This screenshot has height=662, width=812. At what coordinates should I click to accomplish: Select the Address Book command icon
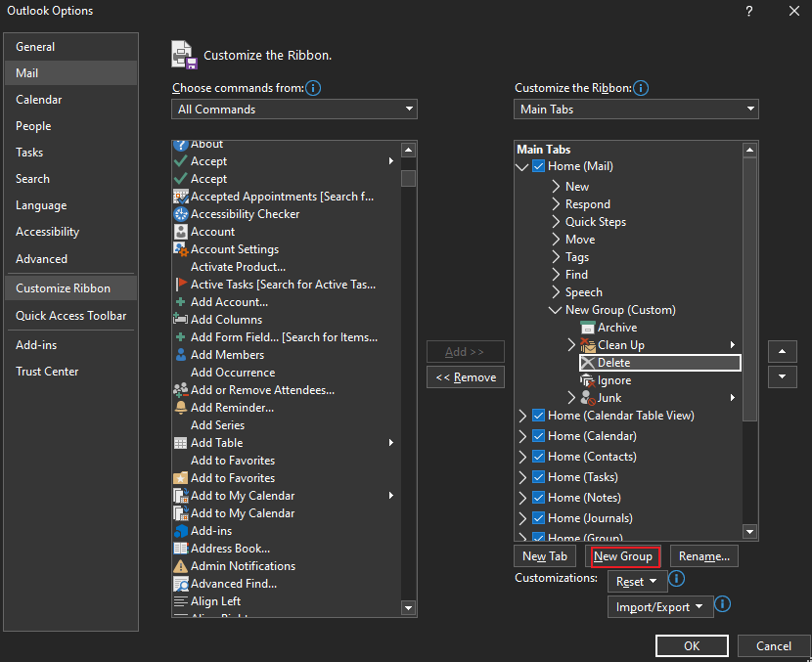tap(179, 548)
